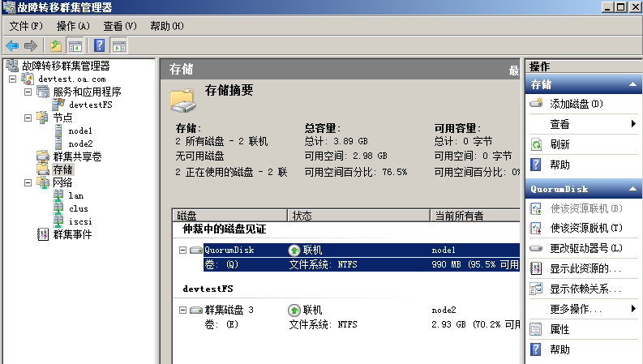Click 帮助 under QuorumDisk actions

coord(559,349)
